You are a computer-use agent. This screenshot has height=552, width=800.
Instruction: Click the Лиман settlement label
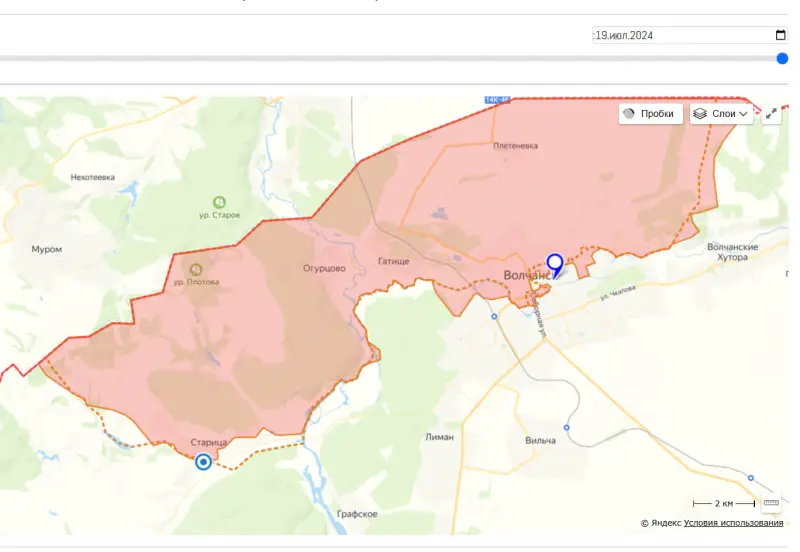(x=439, y=437)
